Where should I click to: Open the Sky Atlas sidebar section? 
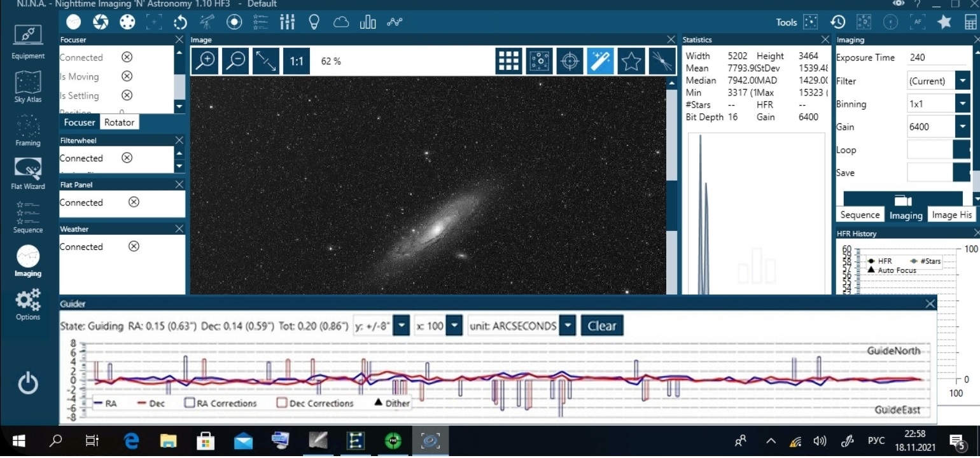pos(27,86)
